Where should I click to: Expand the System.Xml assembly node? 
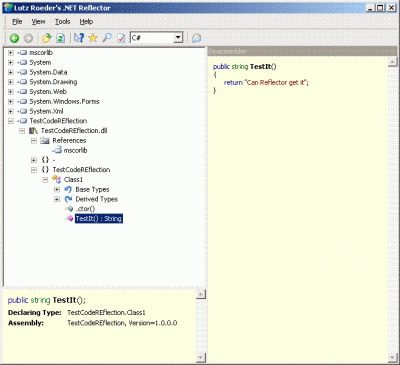(11, 111)
